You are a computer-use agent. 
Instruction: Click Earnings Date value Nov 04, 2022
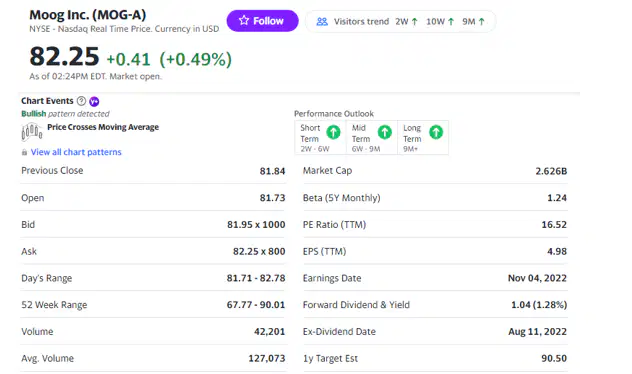pyautogui.click(x=537, y=278)
